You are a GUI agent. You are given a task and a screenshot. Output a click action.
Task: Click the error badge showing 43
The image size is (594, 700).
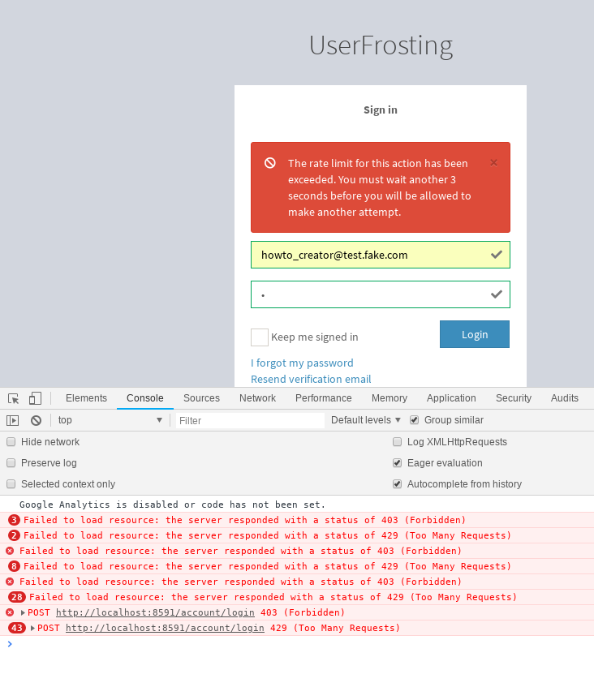click(17, 628)
